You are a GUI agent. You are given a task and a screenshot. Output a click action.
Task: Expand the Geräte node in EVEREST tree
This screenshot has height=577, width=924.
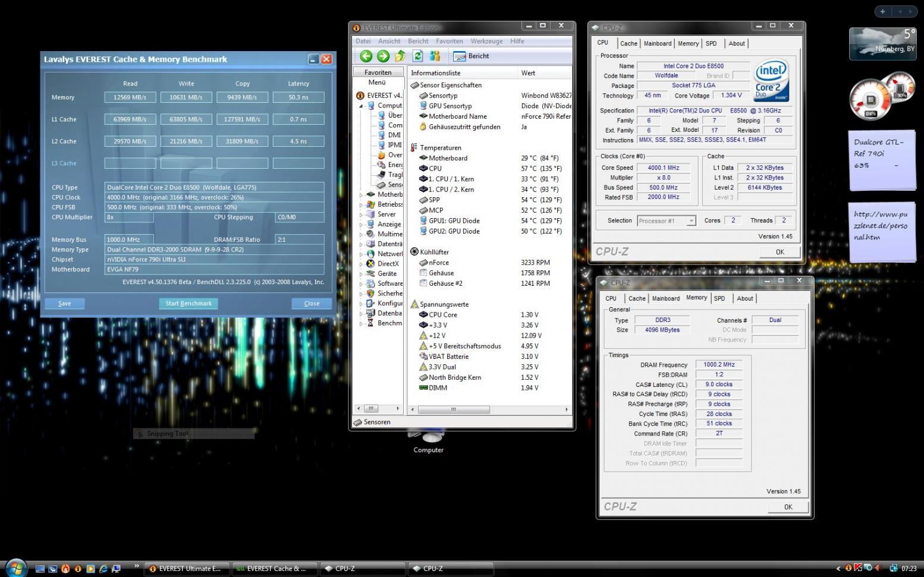point(361,274)
